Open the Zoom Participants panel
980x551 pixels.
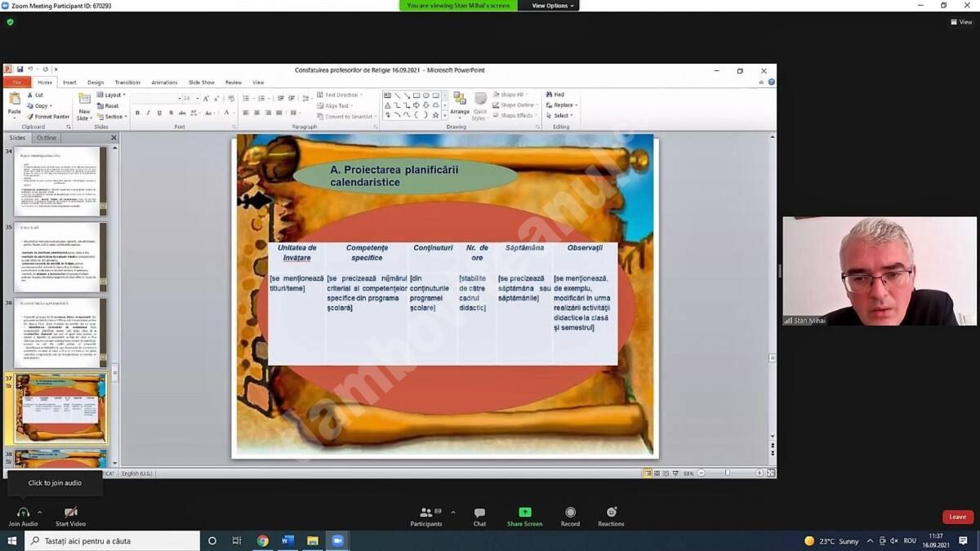(x=426, y=517)
